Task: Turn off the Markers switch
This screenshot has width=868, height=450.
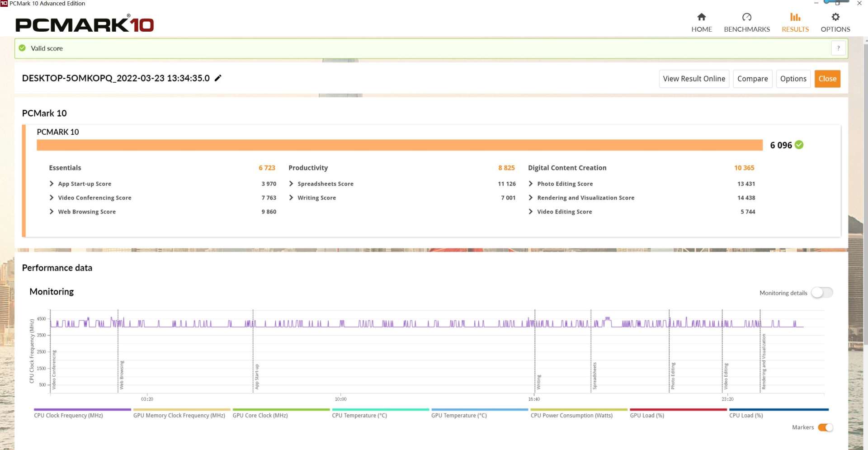Action: point(825,427)
